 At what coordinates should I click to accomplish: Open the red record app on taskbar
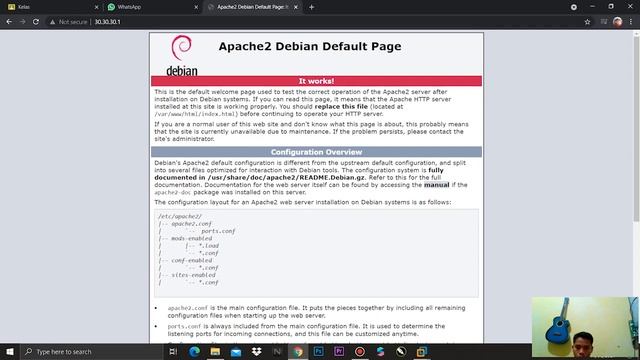[360, 351]
